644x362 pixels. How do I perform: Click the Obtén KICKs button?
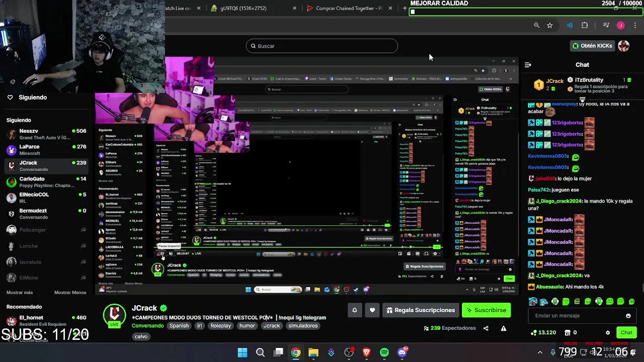pos(592,46)
